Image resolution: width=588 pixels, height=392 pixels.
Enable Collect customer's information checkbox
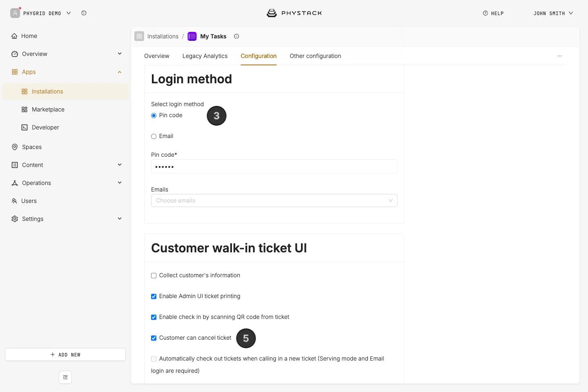[154, 276]
